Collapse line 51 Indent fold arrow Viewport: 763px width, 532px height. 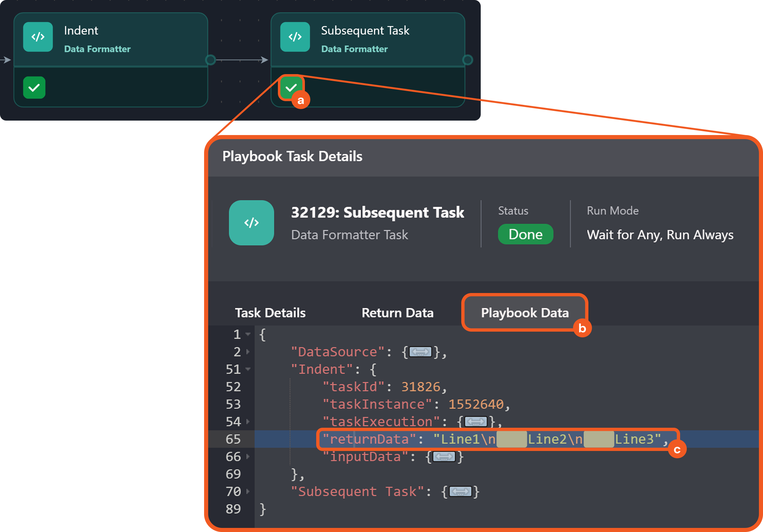[x=248, y=369]
